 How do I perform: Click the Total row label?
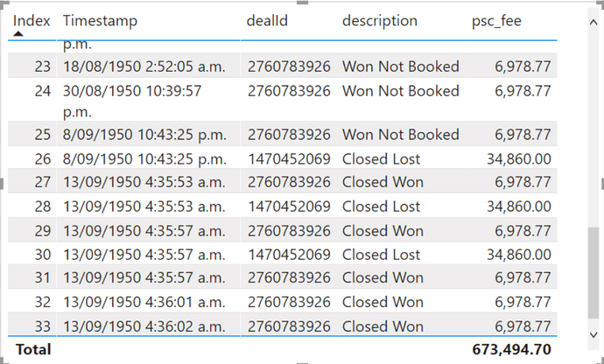click(33, 349)
